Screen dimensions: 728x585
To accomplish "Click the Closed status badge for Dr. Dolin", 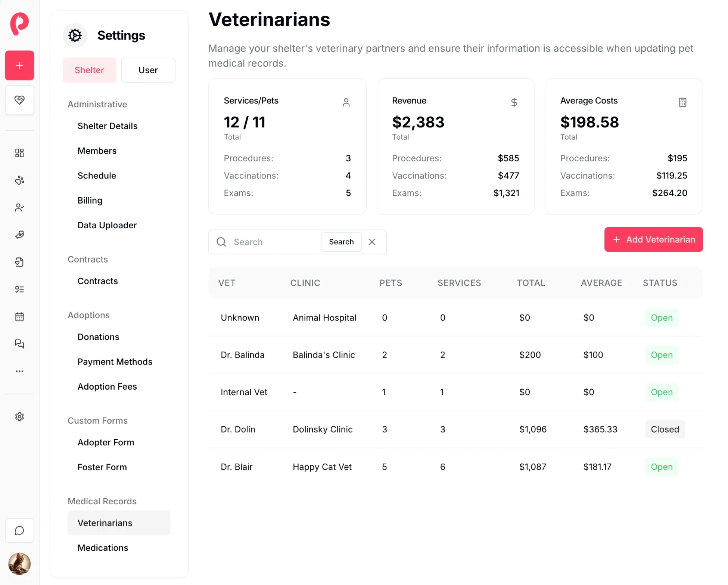I will pyautogui.click(x=665, y=430).
